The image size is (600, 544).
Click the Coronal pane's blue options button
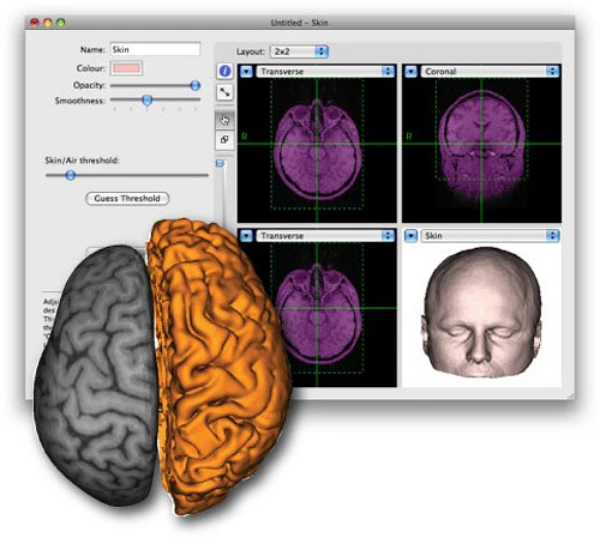click(410, 72)
